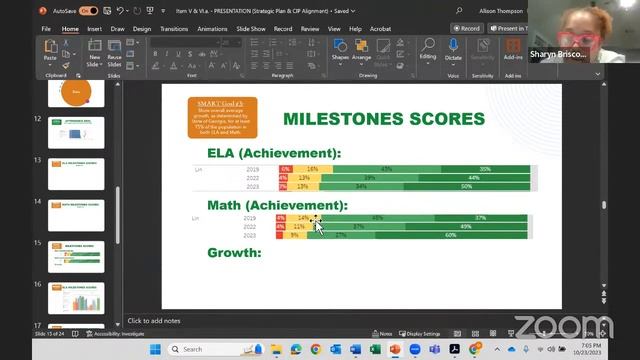Switch to the Animations tab
This screenshot has width=640, height=360.
click(x=212, y=29)
